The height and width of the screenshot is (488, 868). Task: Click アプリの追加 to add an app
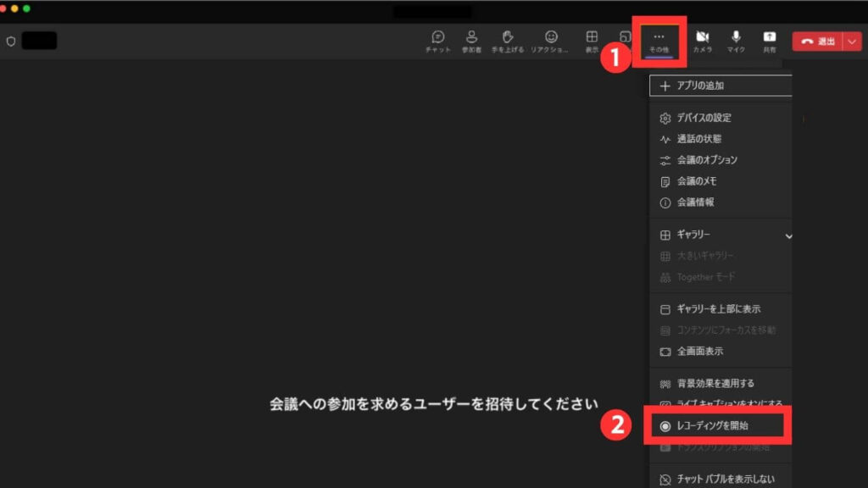click(704, 85)
